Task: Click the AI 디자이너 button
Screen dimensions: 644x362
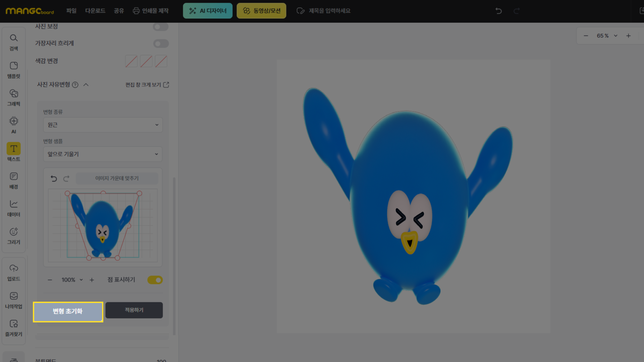Action: tap(208, 11)
